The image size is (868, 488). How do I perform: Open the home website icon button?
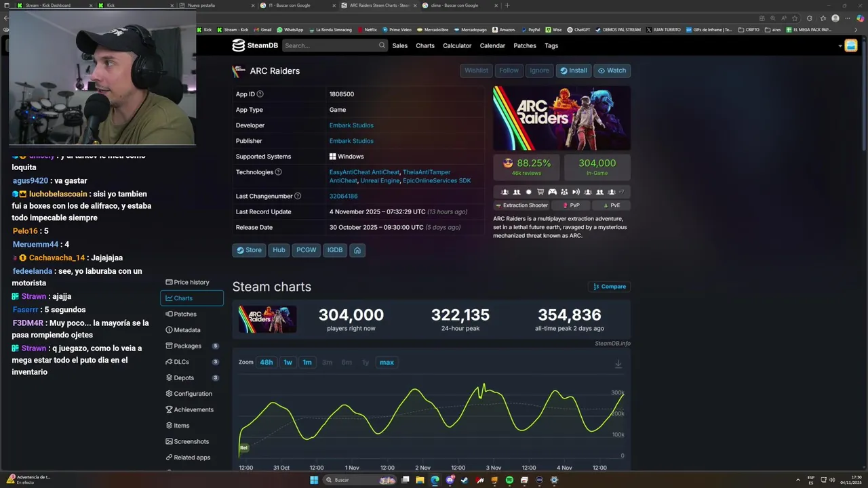coord(357,250)
